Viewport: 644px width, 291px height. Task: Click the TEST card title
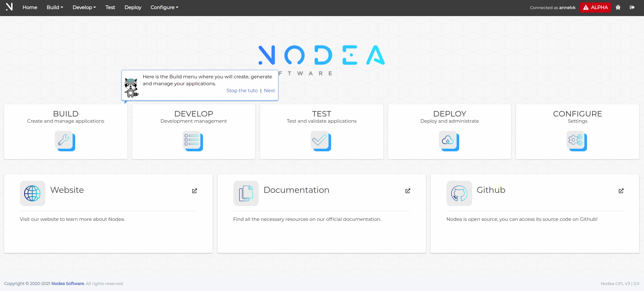pos(322,114)
